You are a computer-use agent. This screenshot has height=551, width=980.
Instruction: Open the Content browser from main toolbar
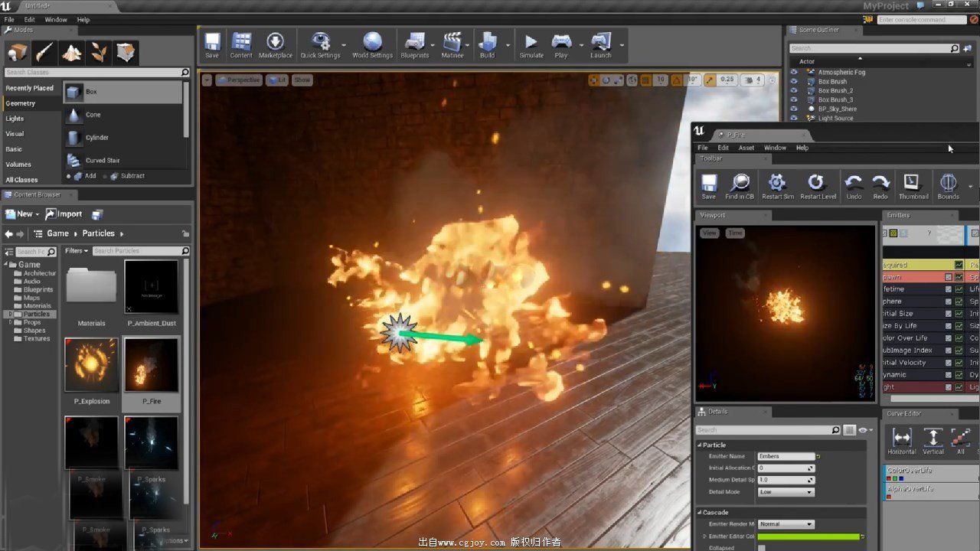click(241, 45)
